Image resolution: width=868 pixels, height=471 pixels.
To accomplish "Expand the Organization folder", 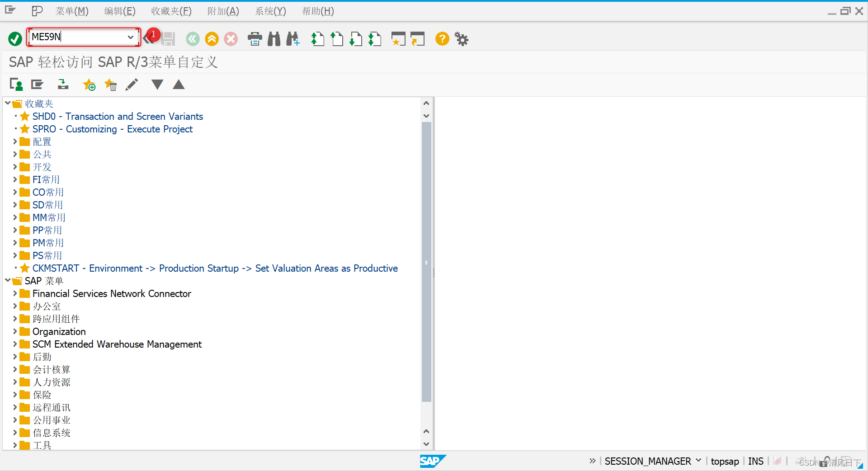I will [x=15, y=331].
